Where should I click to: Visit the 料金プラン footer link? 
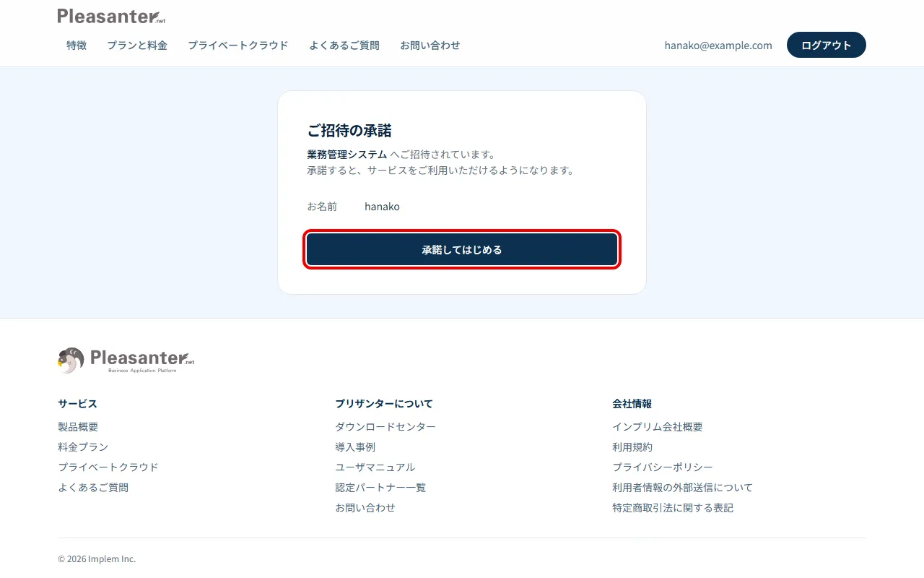point(83,447)
